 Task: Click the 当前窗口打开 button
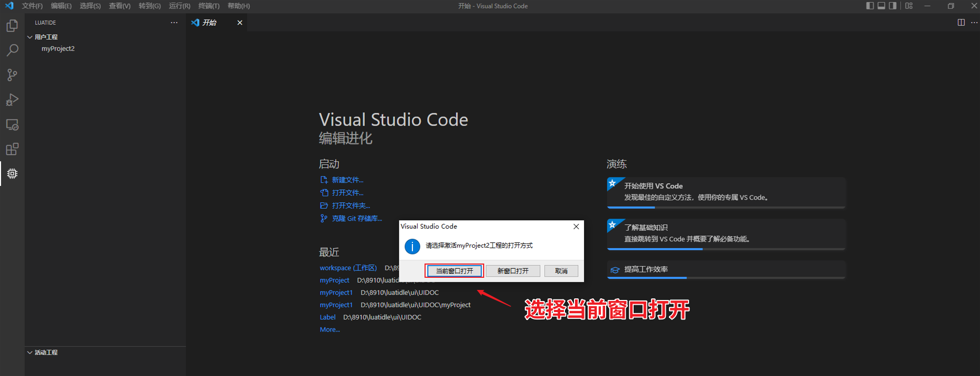[x=454, y=271]
